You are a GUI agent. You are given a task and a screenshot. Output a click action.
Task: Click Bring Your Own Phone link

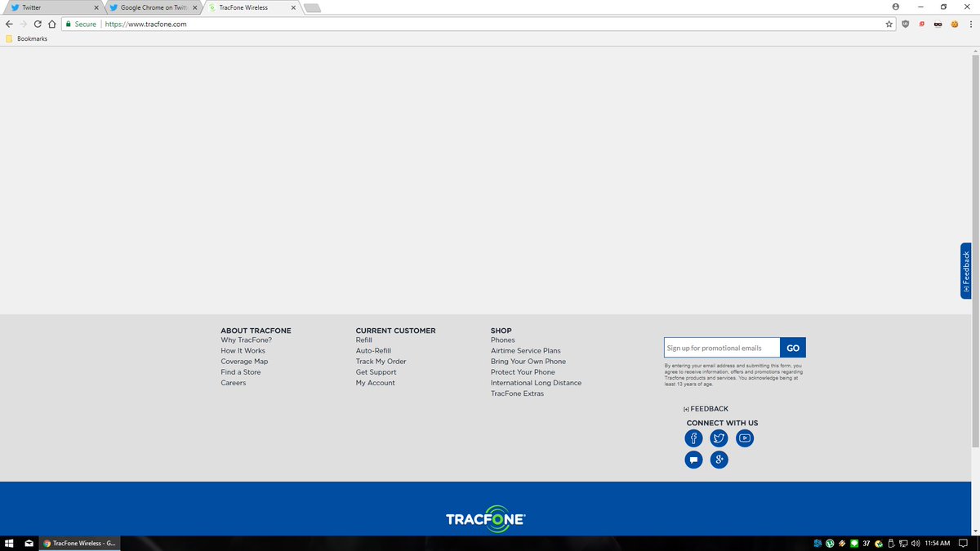coord(528,362)
